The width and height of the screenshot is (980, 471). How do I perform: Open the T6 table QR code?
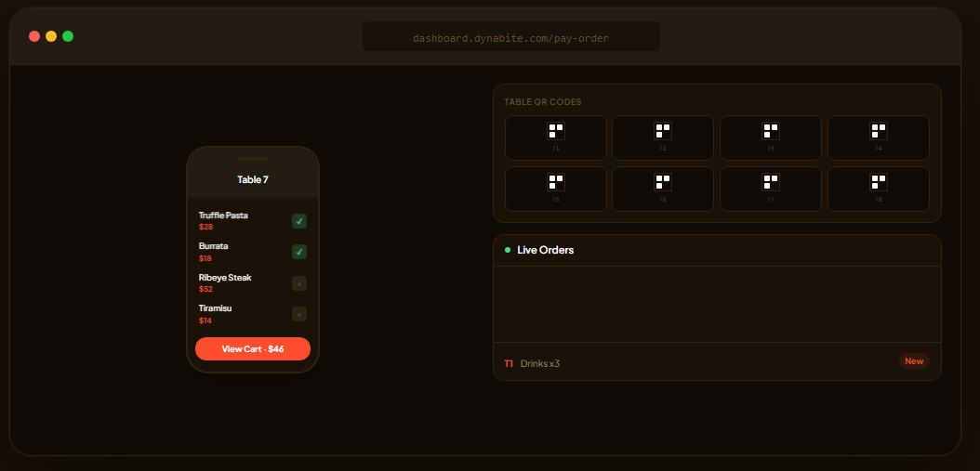coord(663,189)
